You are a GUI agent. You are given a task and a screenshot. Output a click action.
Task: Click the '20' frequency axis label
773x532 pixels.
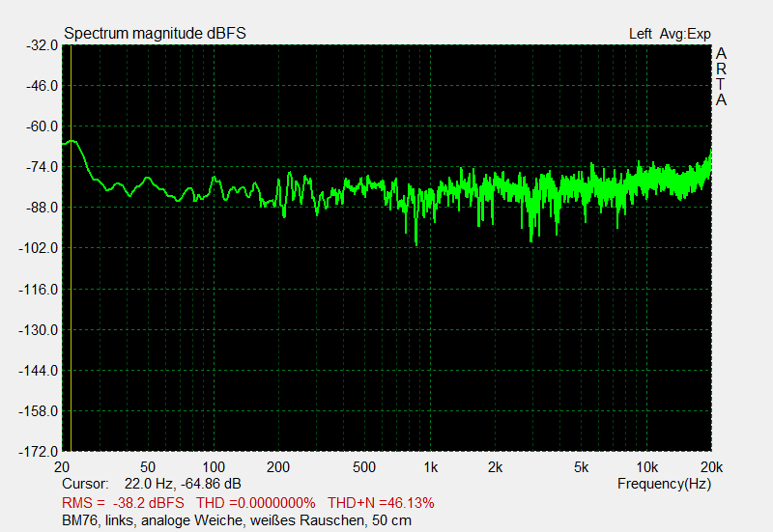coord(62,467)
